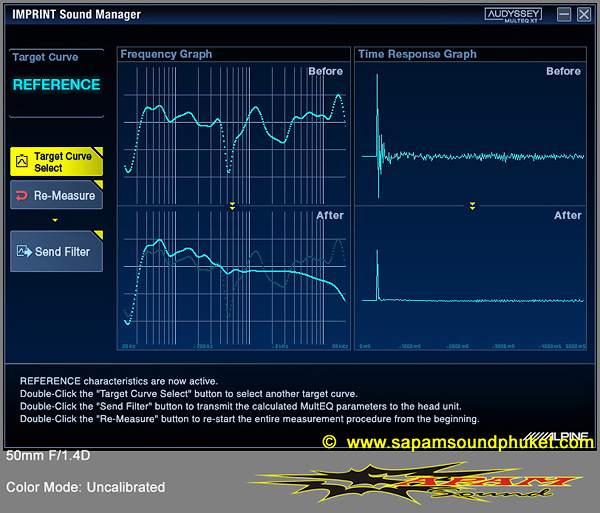
Task: Click the Before label in the Frequency Graph
Action: (x=326, y=71)
